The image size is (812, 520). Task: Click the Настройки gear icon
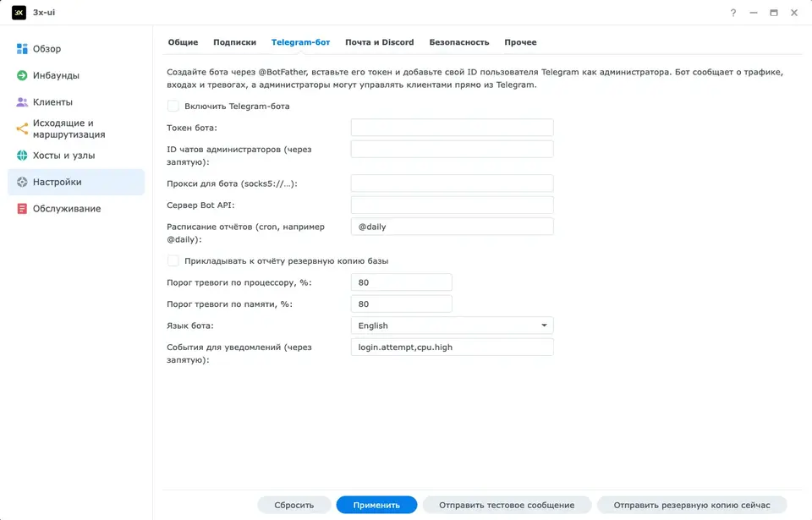[22, 182]
